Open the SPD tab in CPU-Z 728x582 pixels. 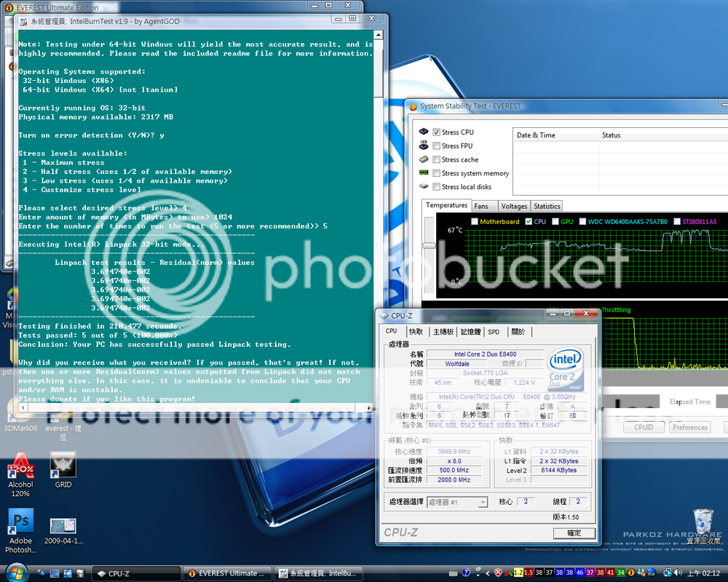click(x=494, y=332)
